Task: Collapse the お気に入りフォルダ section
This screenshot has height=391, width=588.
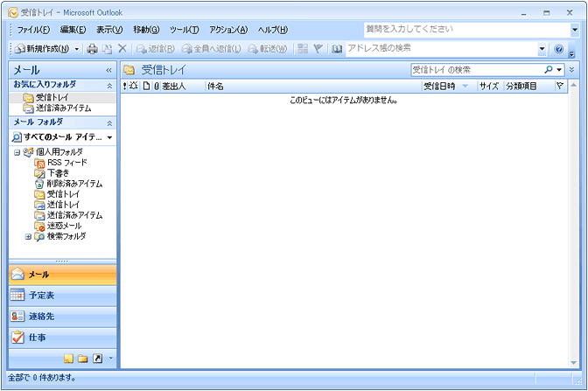Action: tap(109, 86)
